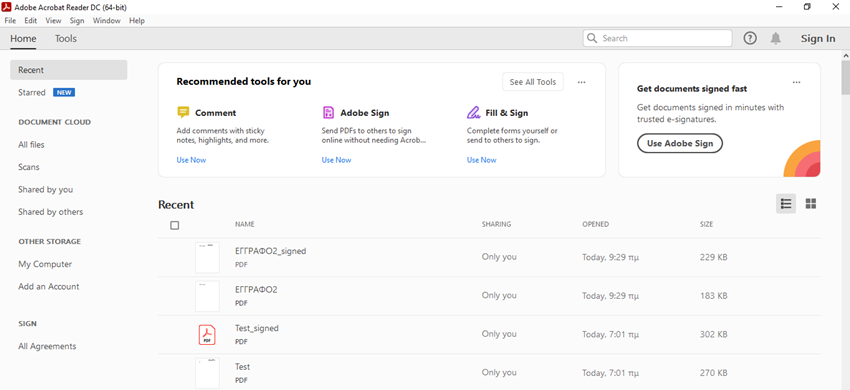The height and width of the screenshot is (390, 850).
Task: Click the See All Tools button
Action: [533, 82]
